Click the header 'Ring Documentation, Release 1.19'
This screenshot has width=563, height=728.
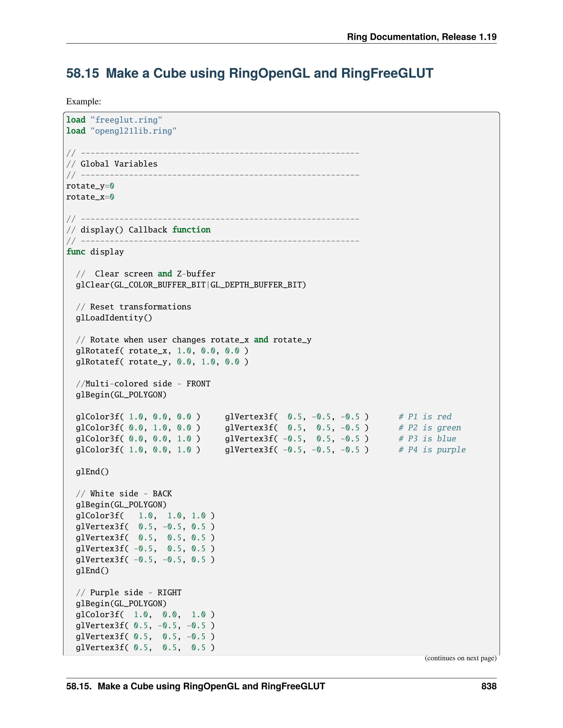(x=422, y=37)
